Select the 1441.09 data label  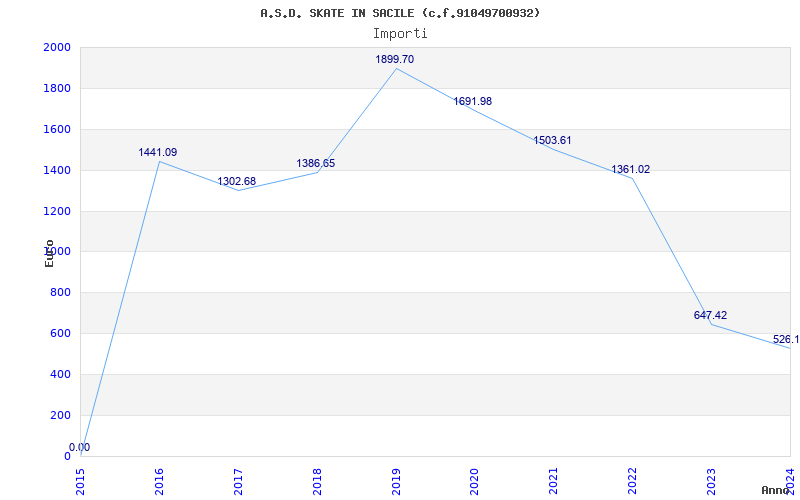pos(158,152)
